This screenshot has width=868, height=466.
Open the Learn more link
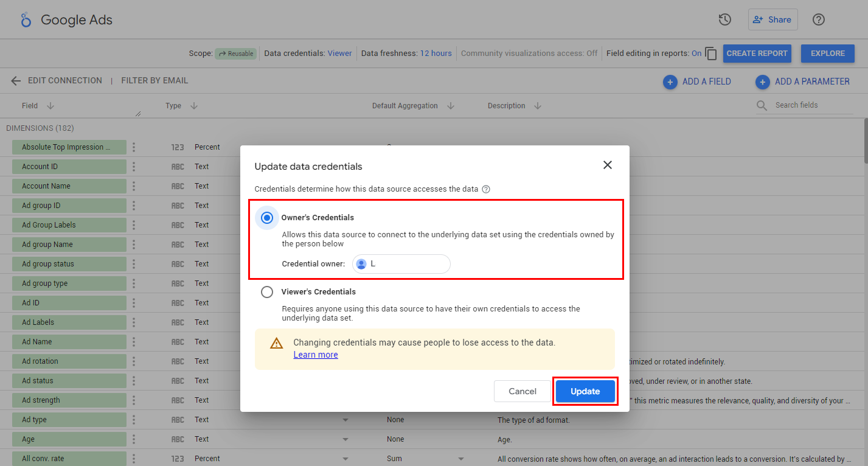pos(316,355)
